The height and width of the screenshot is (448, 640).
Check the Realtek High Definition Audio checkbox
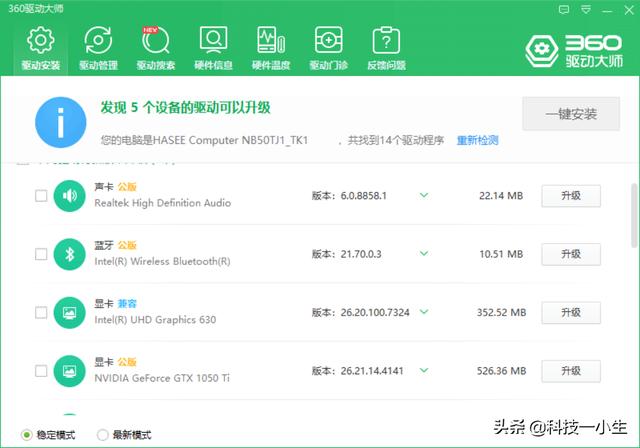pyautogui.click(x=41, y=196)
